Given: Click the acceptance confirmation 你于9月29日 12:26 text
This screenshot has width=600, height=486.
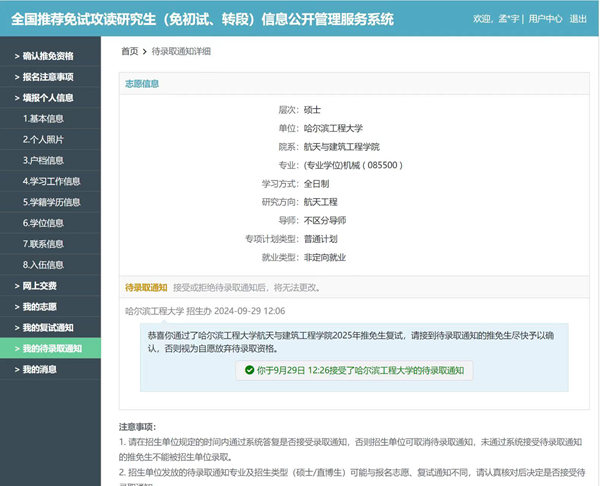Looking at the screenshot, I should point(360,370).
